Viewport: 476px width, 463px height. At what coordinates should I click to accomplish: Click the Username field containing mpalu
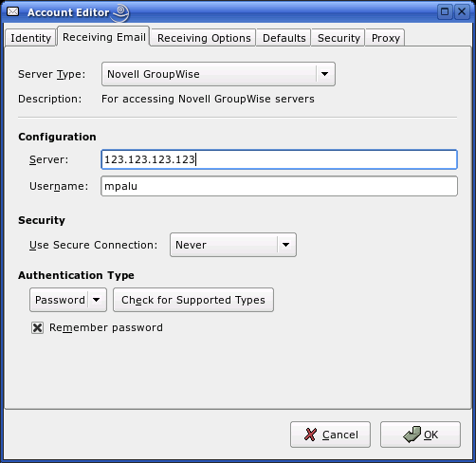point(279,186)
